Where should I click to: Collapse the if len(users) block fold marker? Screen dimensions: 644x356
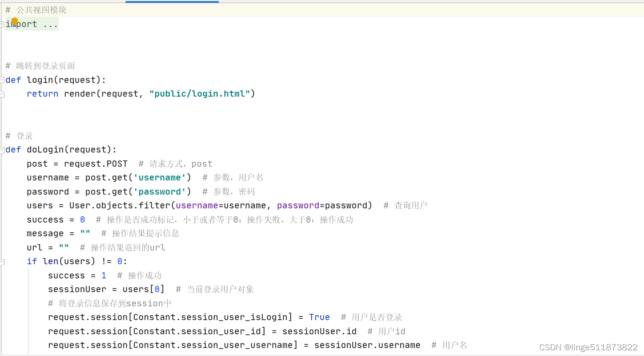point(2,262)
